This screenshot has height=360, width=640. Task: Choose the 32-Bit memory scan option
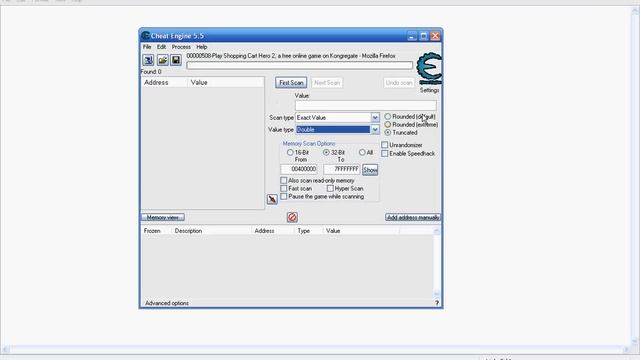(326, 152)
